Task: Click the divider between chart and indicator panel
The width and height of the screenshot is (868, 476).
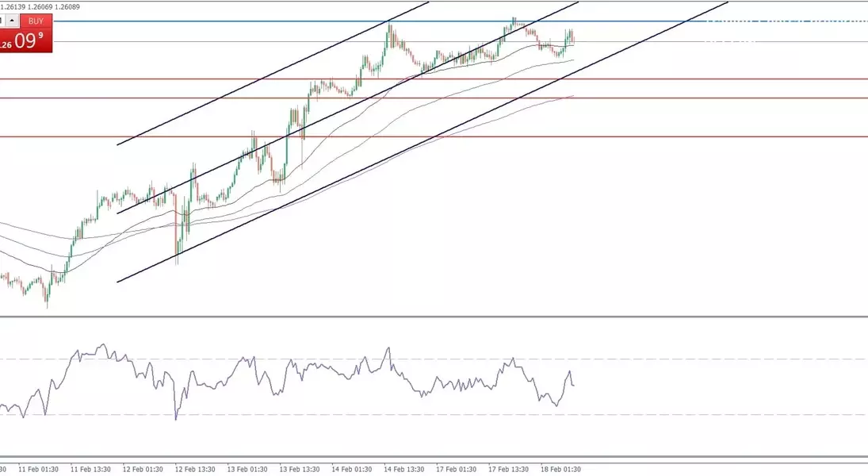Action: pos(434,317)
